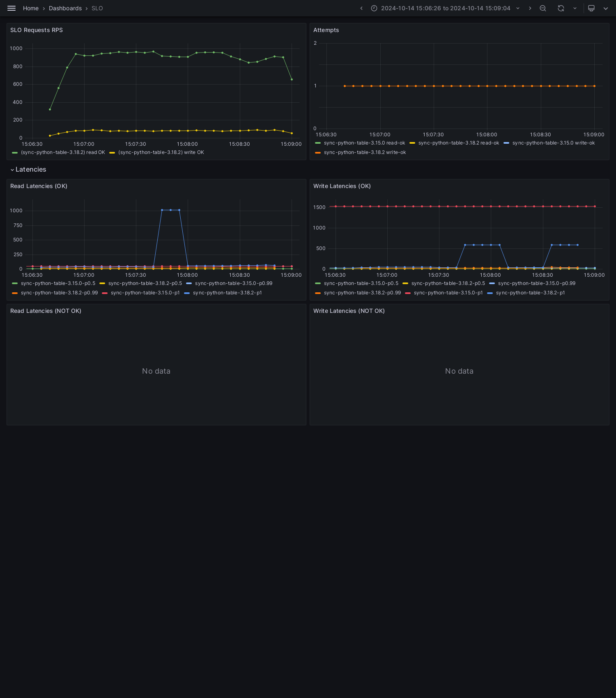Toggle 3.18.2-p0.99 series in Write Latencies
Viewport: 616px width, 698px height.
coord(362,293)
